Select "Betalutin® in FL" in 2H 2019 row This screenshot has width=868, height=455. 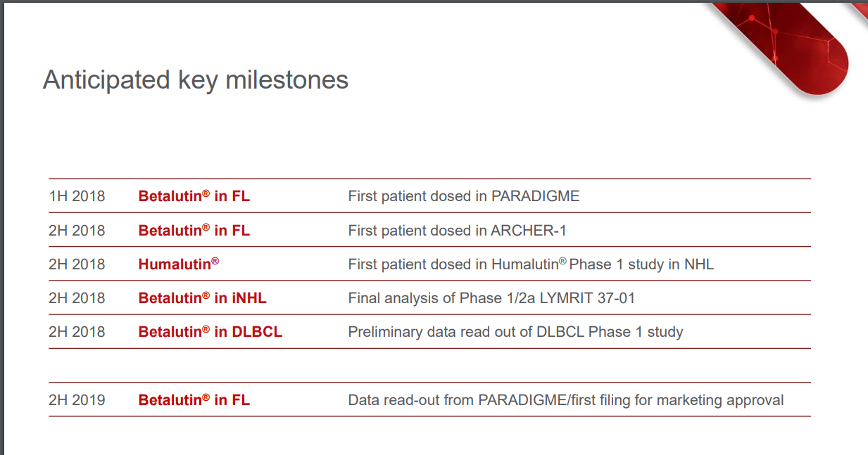coord(194,400)
